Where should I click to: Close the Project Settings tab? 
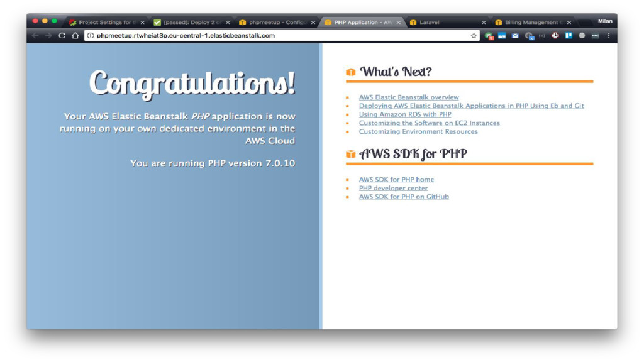143,23
